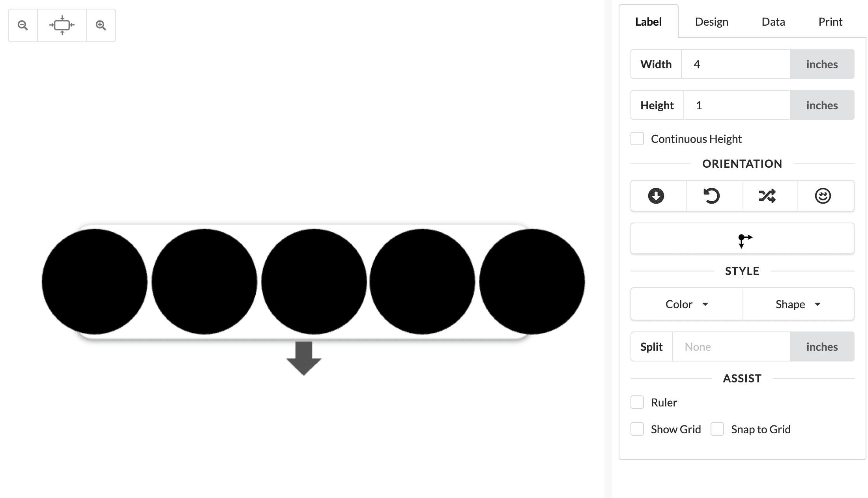Screen dimensions: 868x498
Task: Go to the Print tab
Action: (x=831, y=22)
